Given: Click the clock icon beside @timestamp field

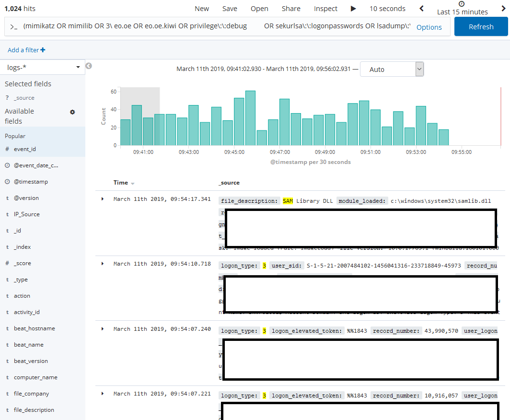Looking at the screenshot, I should (7, 181).
